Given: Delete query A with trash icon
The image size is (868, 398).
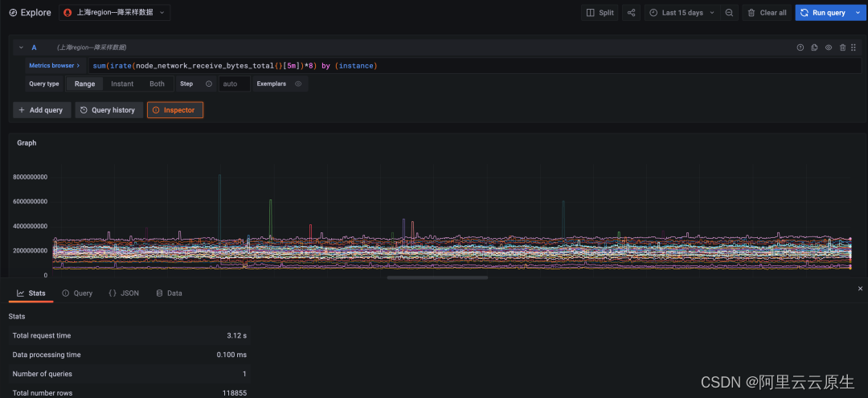Looking at the screenshot, I should [x=842, y=47].
